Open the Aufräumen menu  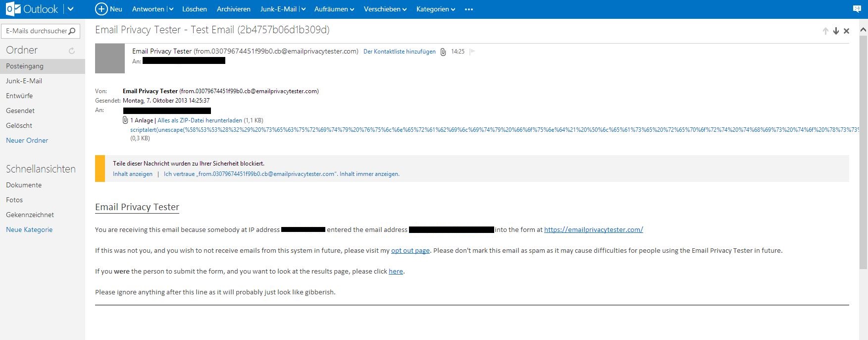334,9
